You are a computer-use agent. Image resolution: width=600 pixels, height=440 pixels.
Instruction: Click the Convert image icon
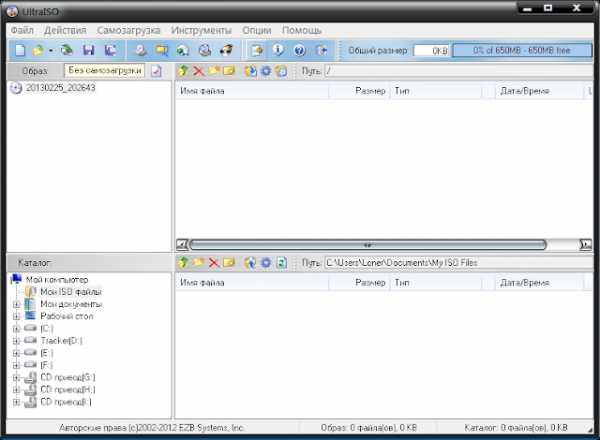(x=183, y=50)
